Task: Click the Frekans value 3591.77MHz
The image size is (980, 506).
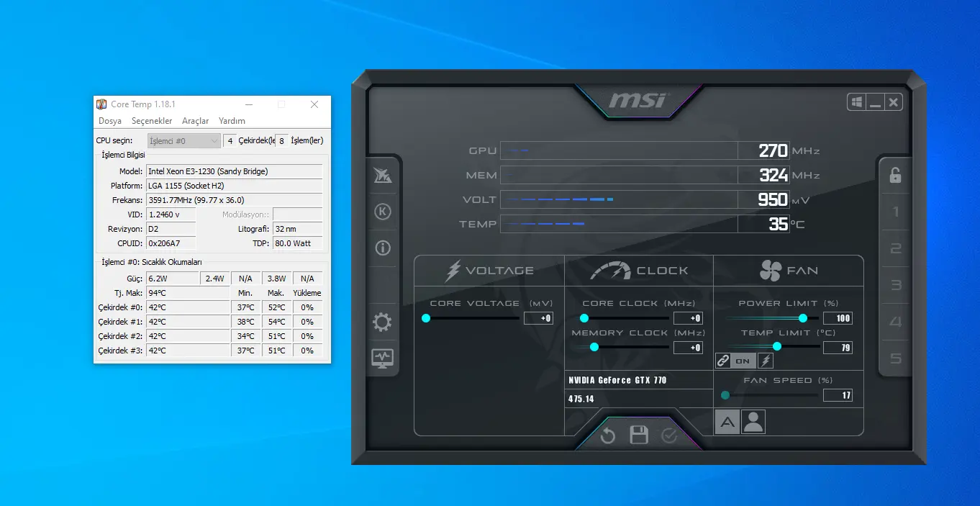Action: 234,200
